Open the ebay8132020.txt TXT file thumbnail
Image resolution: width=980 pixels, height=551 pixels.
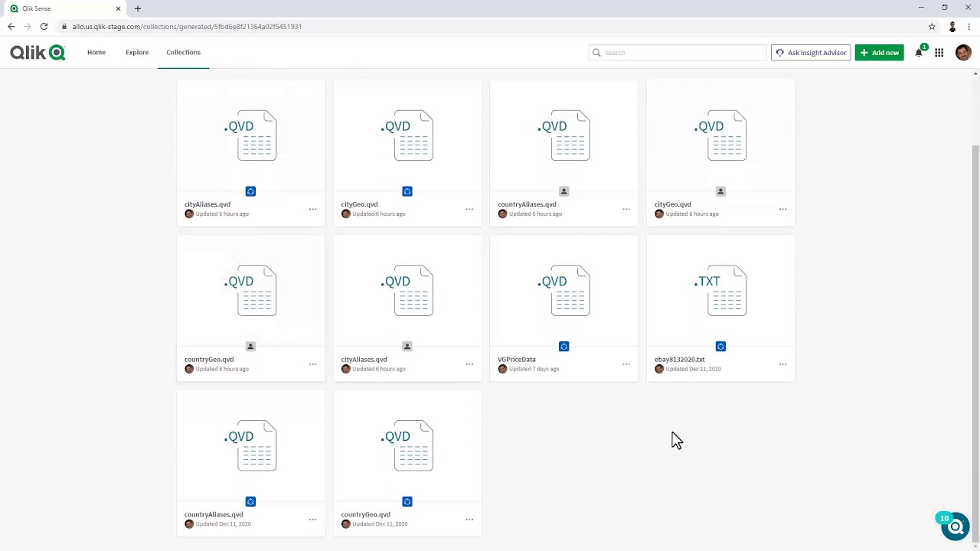tap(720, 290)
